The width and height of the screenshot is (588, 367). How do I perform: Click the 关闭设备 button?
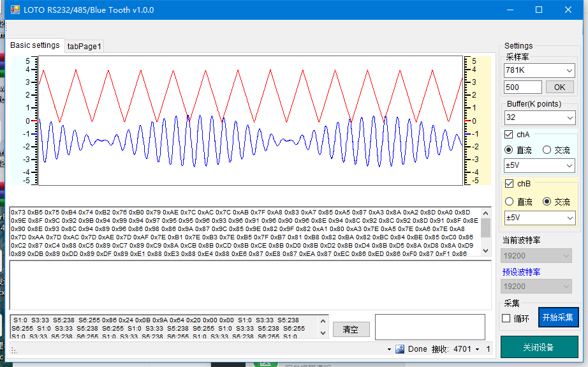coord(539,347)
